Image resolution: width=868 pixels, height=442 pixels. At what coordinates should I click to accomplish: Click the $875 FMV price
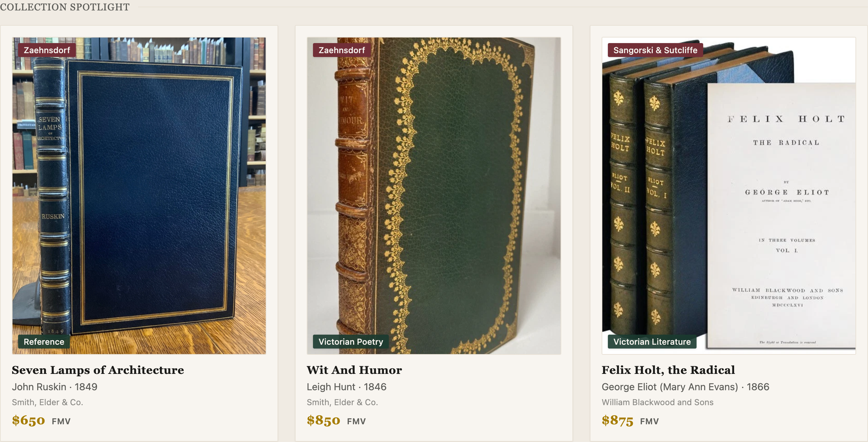[x=630, y=420]
